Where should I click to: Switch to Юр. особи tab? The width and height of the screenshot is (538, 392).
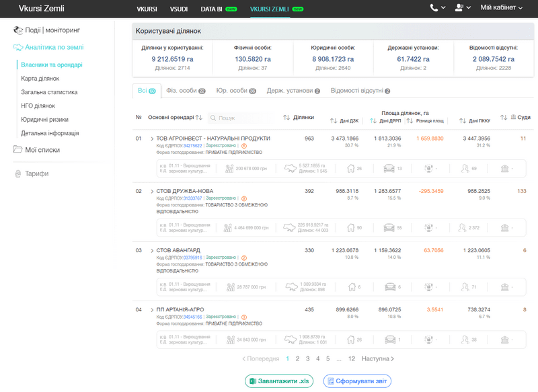coord(236,91)
